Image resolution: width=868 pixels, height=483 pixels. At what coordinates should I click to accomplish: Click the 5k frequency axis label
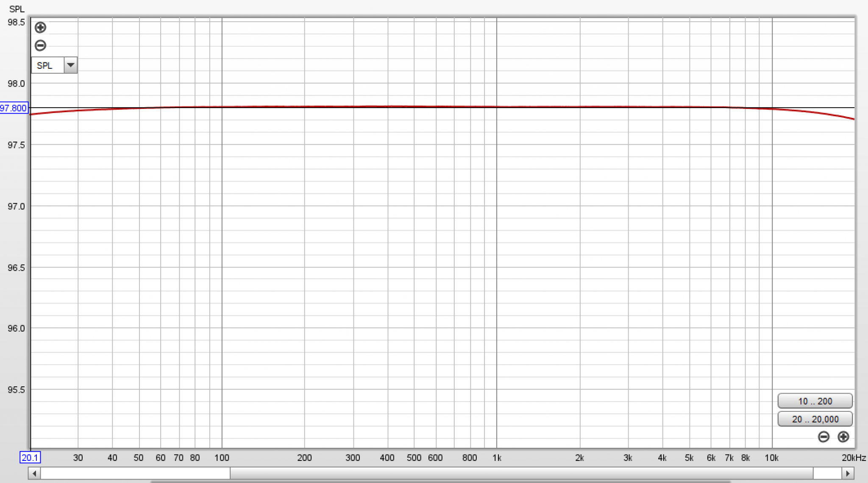click(689, 458)
